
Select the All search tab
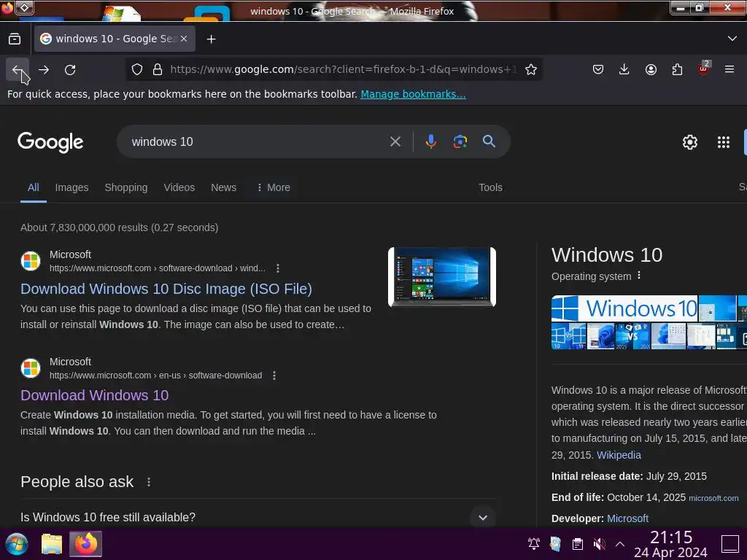[34, 187]
